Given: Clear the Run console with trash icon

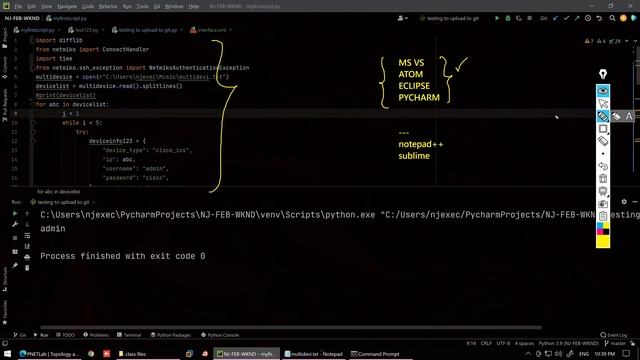Looking at the screenshot, I should click(x=27, y=268).
